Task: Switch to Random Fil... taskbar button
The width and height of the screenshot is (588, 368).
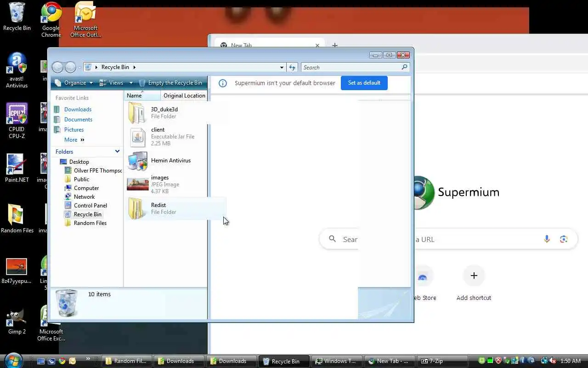Action: tap(126, 361)
